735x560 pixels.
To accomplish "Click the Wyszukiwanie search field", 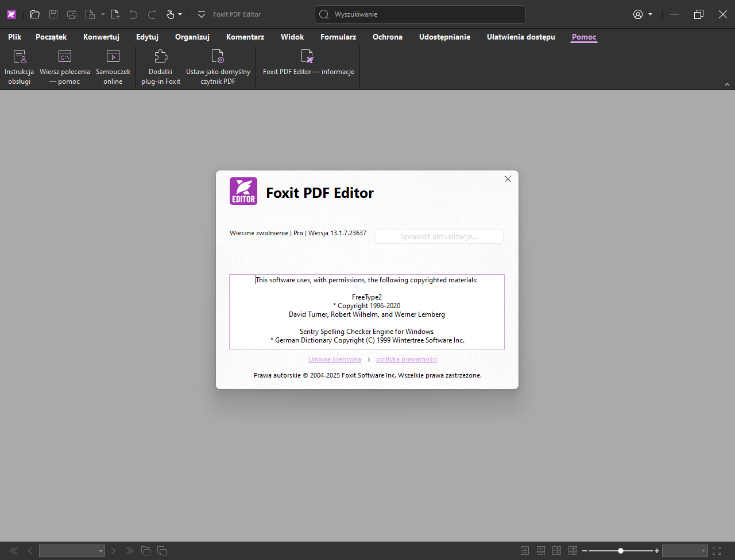I will (x=420, y=14).
